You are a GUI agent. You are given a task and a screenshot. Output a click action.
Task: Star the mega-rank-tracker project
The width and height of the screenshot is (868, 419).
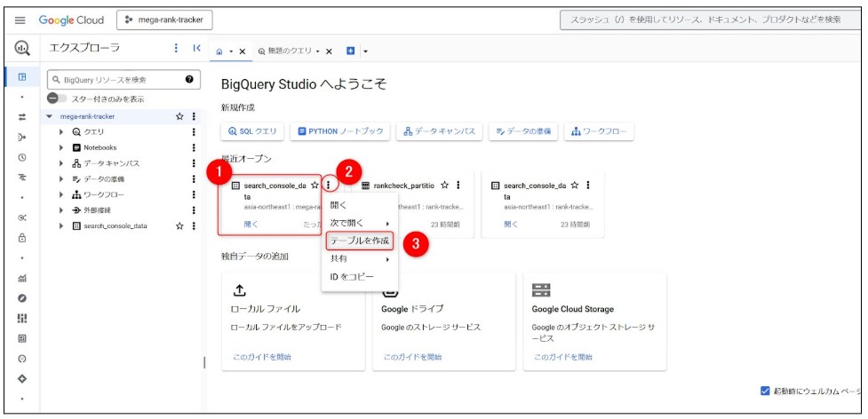pos(179,116)
